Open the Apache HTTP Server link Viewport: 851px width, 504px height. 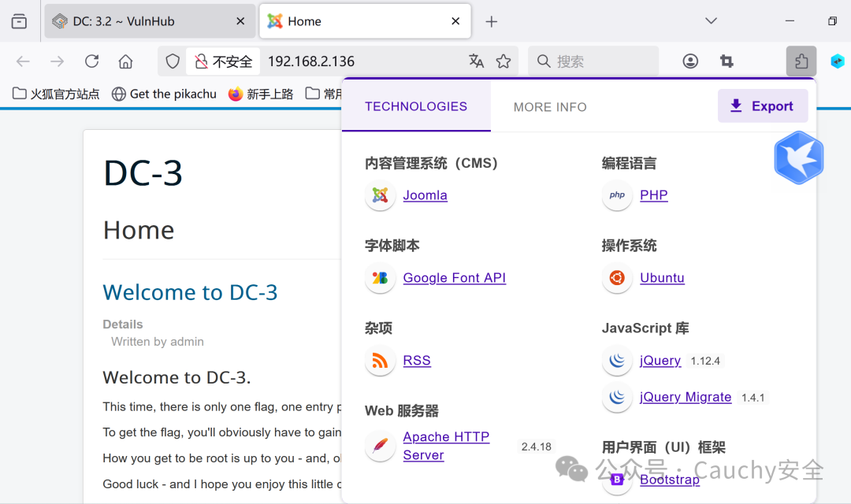(x=446, y=446)
